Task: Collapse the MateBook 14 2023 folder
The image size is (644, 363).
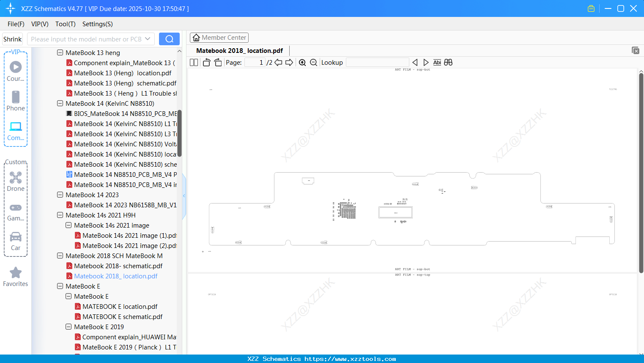Action: (60, 195)
